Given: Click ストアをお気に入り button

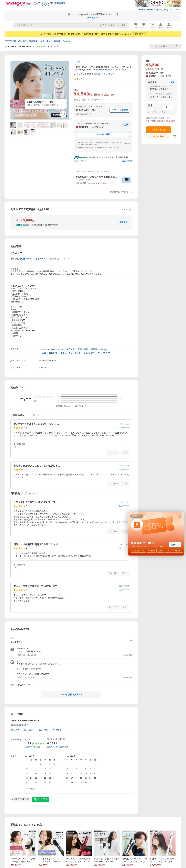Looking at the screenshot, I should tap(21, 799).
